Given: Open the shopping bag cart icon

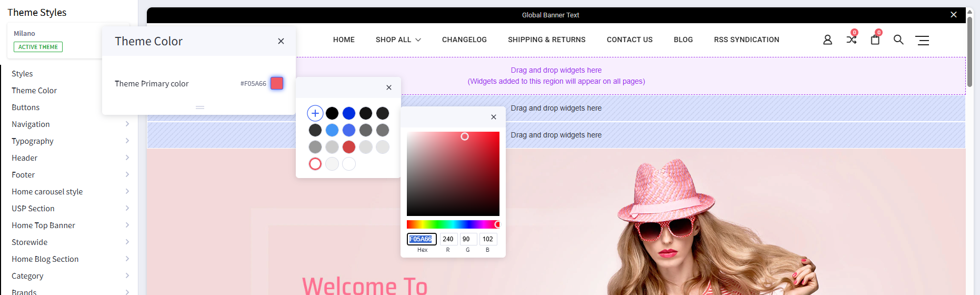Looking at the screenshot, I should (x=875, y=40).
